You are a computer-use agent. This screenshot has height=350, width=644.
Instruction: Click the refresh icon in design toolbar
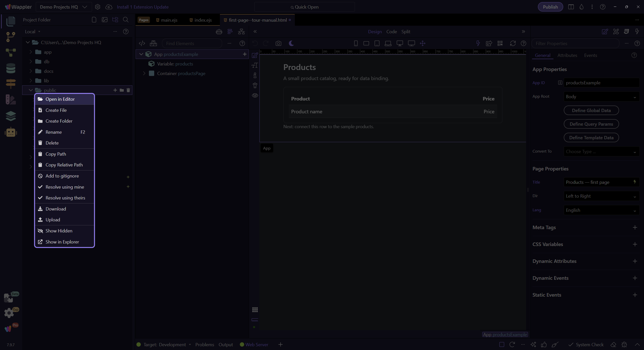(x=513, y=43)
